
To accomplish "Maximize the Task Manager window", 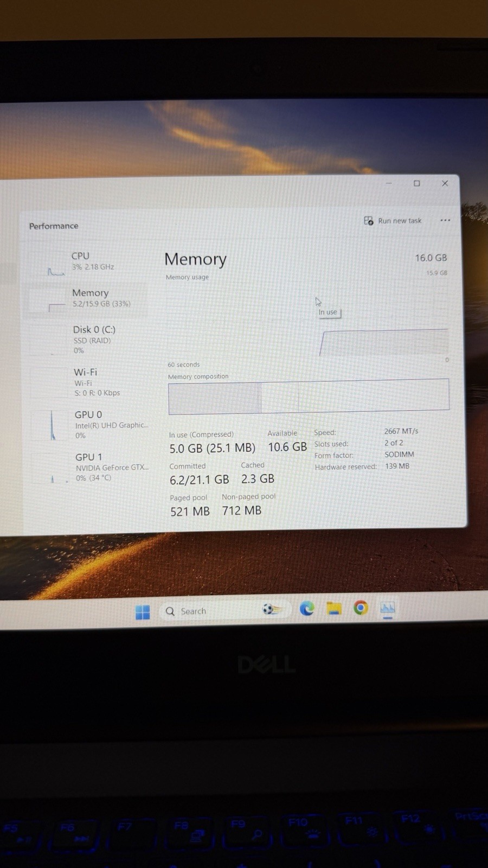I will click(x=417, y=183).
